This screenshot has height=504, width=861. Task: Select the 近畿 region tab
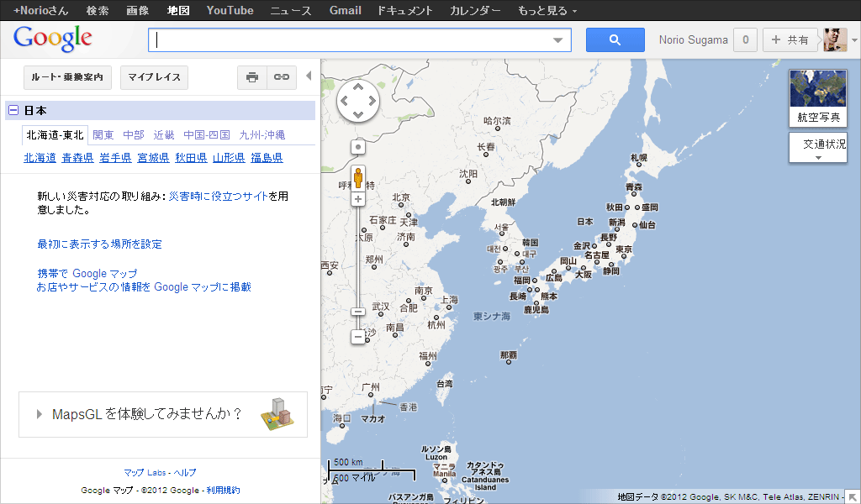click(x=164, y=135)
